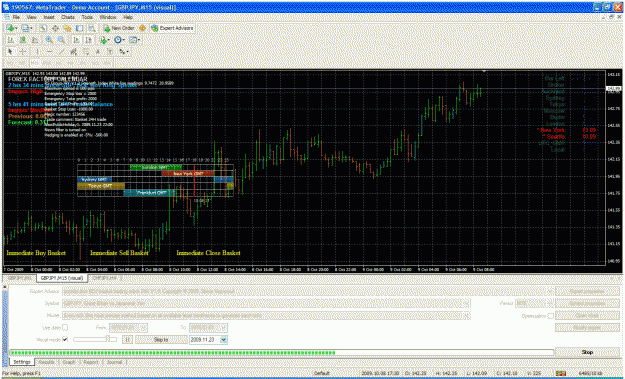Close the tester panel with small x
The width and height of the screenshot is (625, 379).
coord(5,287)
